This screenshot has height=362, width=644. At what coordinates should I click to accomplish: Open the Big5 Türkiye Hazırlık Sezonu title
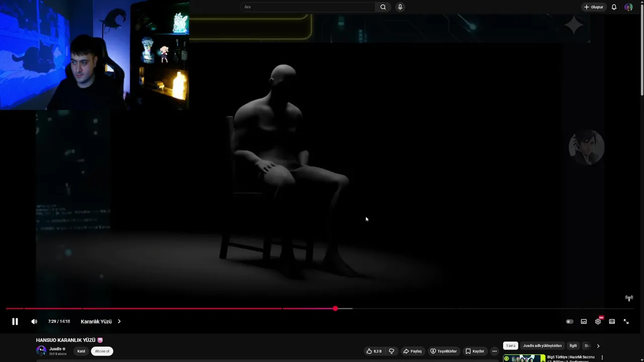pyautogui.click(x=571, y=358)
